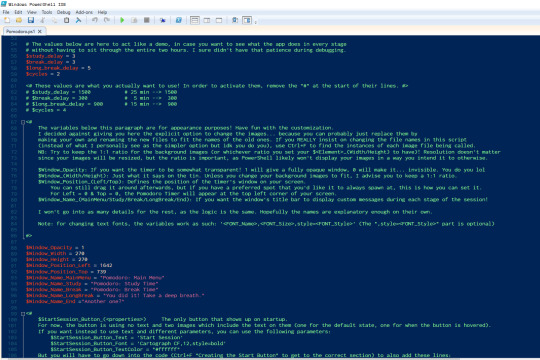The width and height of the screenshot is (540, 360).
Task: Place cursor in '# $long_break_delay = 900' comment
Action: (x=64, y=104)
